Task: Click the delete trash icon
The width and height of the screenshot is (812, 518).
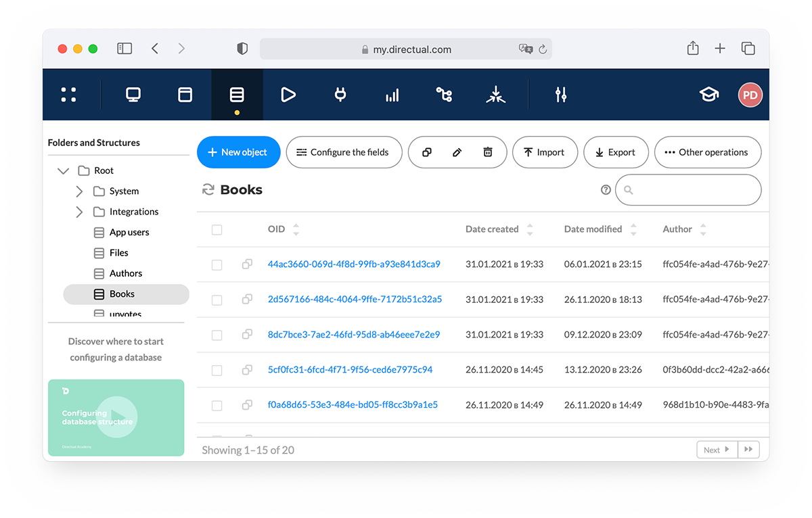Action: coord(488,152)
